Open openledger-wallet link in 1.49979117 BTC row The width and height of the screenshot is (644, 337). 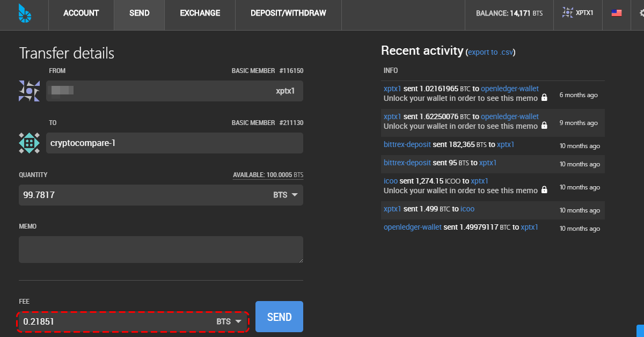[x=413, y=227]
